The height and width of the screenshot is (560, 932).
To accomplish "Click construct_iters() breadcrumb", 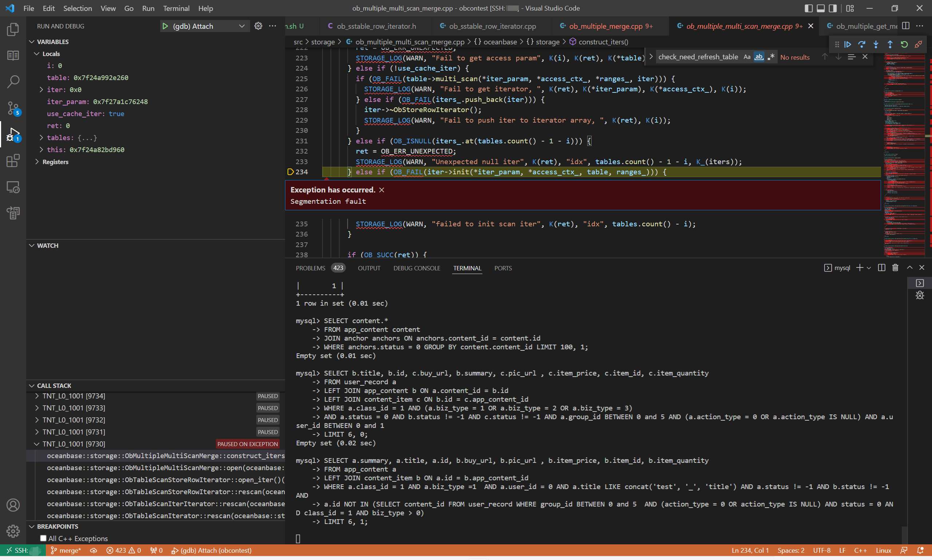I will [x=603, y=42].
